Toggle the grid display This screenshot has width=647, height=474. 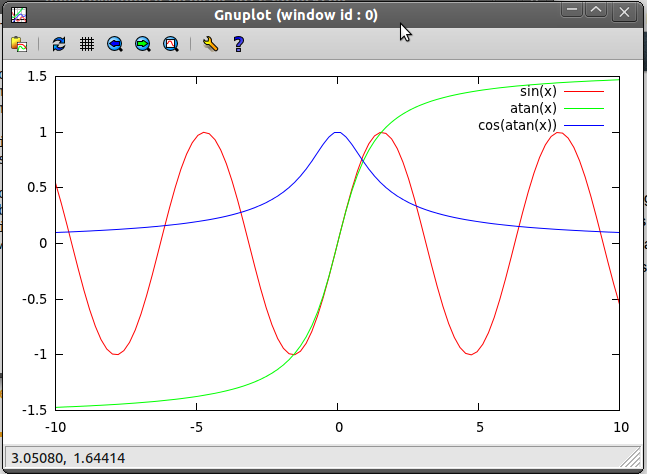pyautogui.click(x=87, y=44)
